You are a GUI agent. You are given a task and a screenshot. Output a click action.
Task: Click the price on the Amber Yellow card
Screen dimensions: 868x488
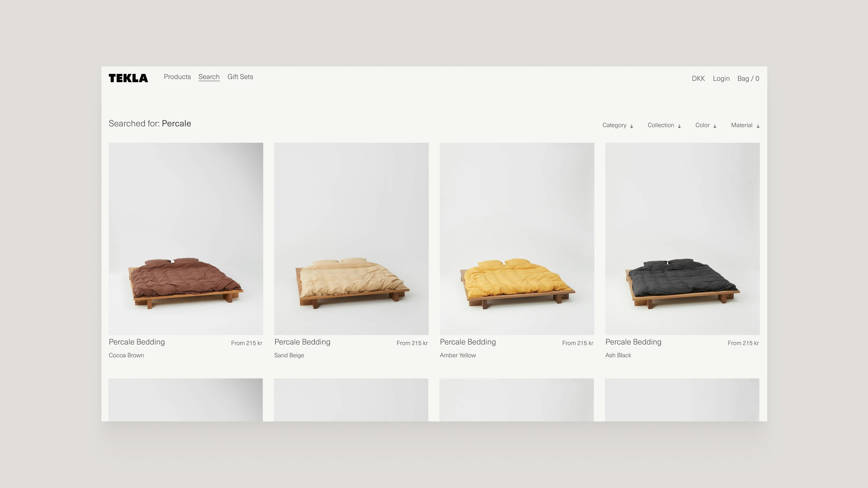[578, 343]
